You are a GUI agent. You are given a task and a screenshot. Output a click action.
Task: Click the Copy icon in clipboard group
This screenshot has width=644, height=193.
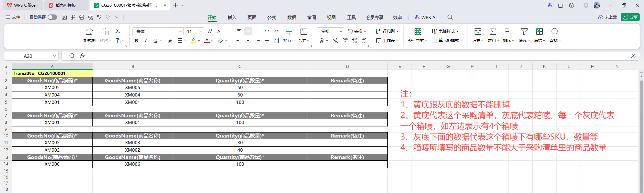pos(118,41)
